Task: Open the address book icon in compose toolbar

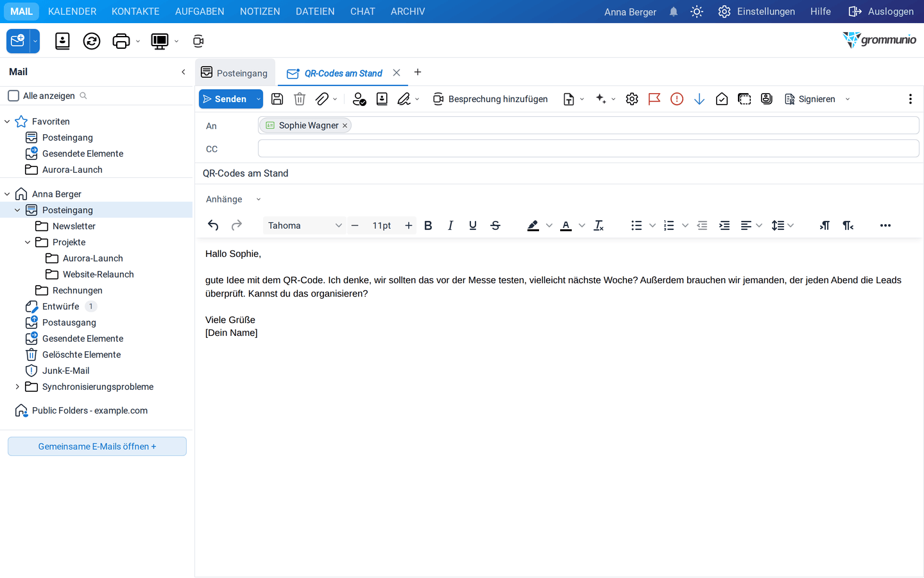Action: coord(382,99)
